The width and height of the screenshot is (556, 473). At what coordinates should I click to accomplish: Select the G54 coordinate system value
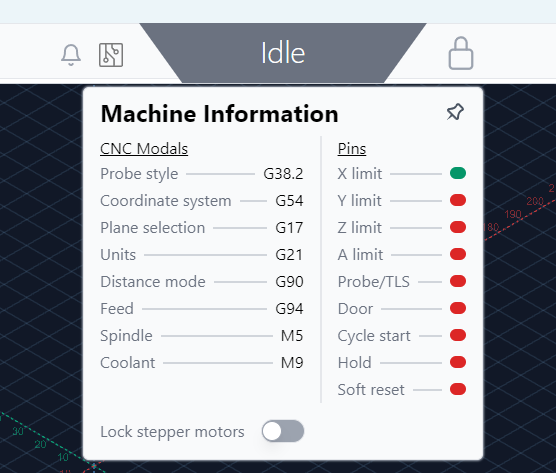(289, 201)
